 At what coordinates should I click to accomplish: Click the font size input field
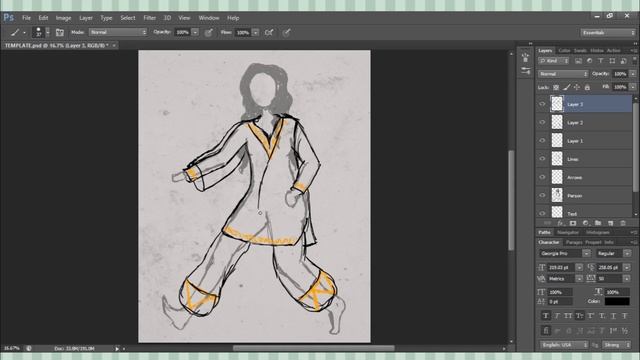(x=560, y=267)
